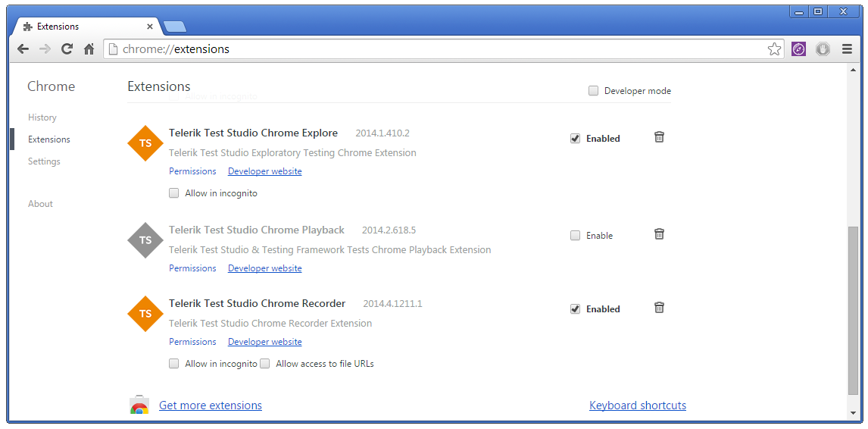The image size is (868, 429).
Task: Go back with the browser back arrow
Action: click(x=23, y=49)
